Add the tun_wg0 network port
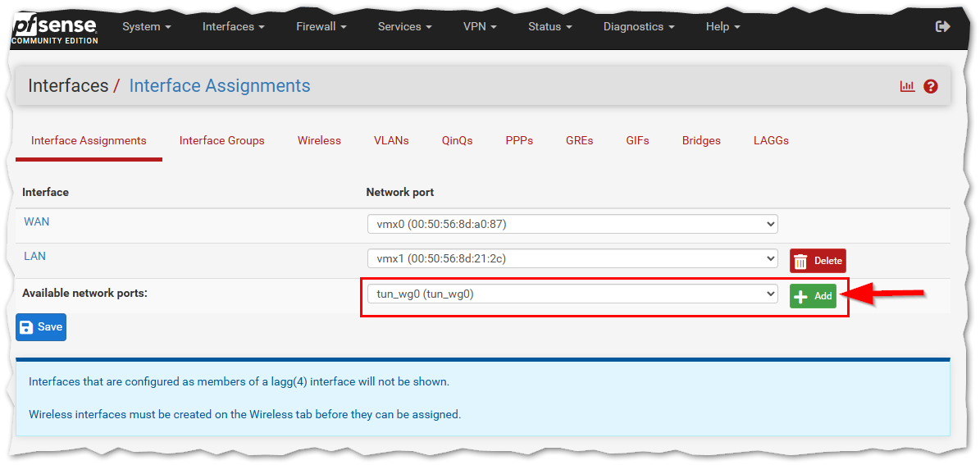The image size is (980, 465). pyautogui.click(x=813, y=296)
